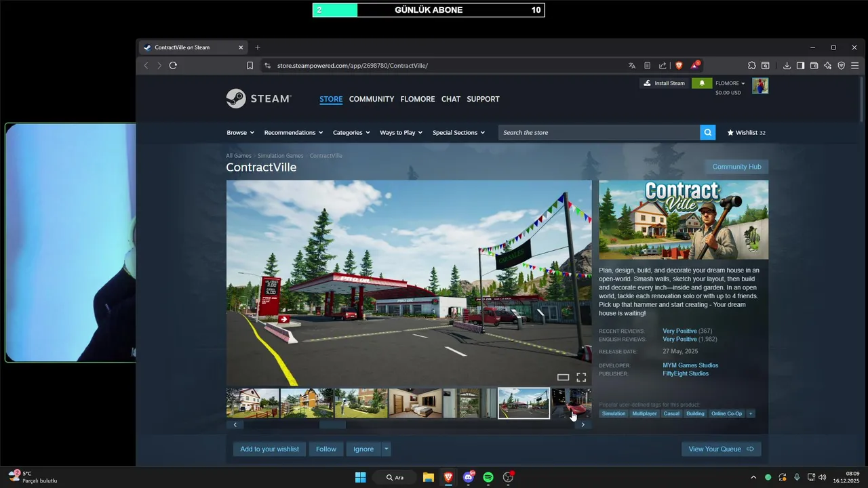Click the translate page icon

coord(632,66)
